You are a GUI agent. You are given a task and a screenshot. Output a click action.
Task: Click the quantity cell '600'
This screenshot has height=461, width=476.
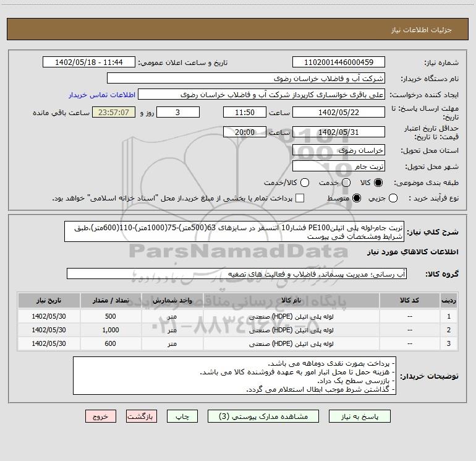click(x=111, y=343)
